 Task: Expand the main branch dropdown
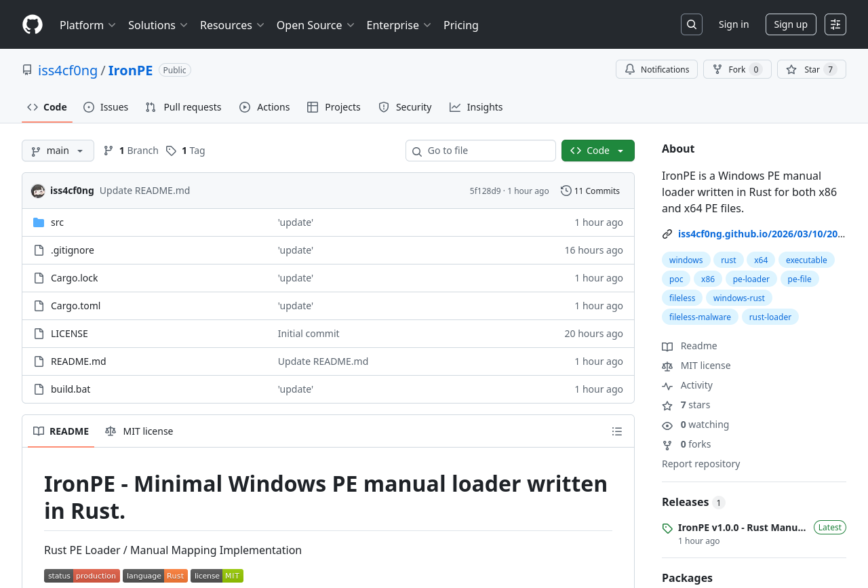point(58,151)
